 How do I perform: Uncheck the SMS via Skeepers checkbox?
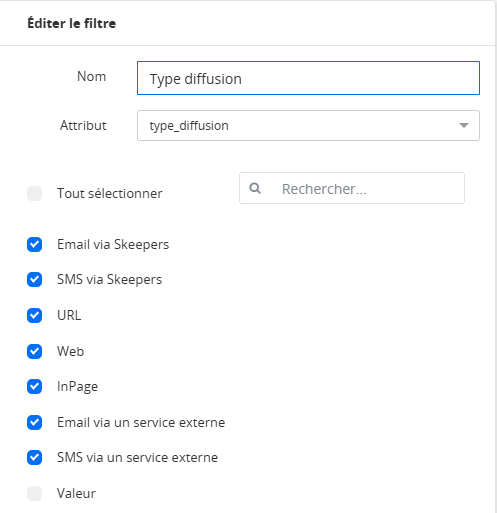pyautogui.click(x=34, y=279)
